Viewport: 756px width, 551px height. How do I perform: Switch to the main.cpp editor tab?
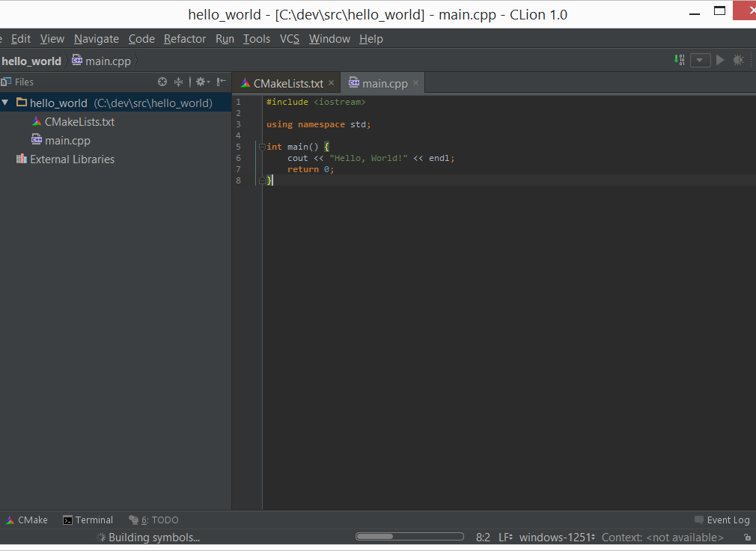click(x=384, y=83)
